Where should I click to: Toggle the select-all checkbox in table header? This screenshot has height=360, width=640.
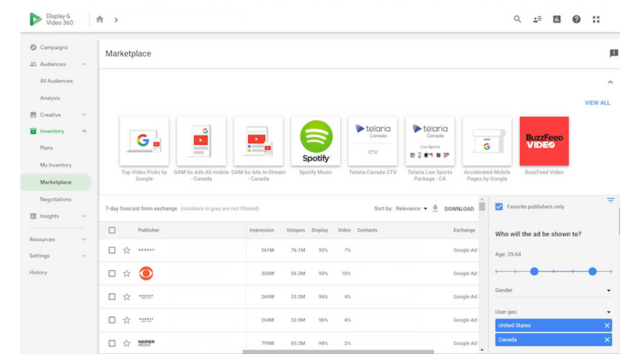pos(112,230)
